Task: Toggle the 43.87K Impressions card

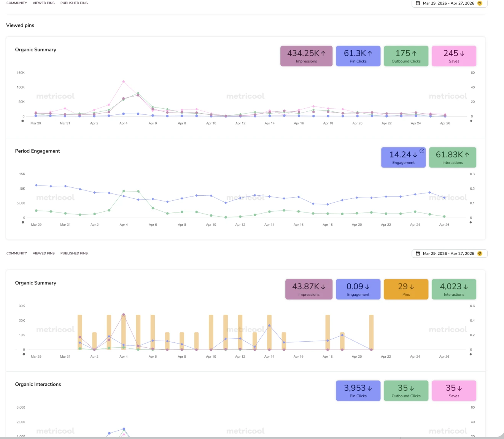Action: 309,289
